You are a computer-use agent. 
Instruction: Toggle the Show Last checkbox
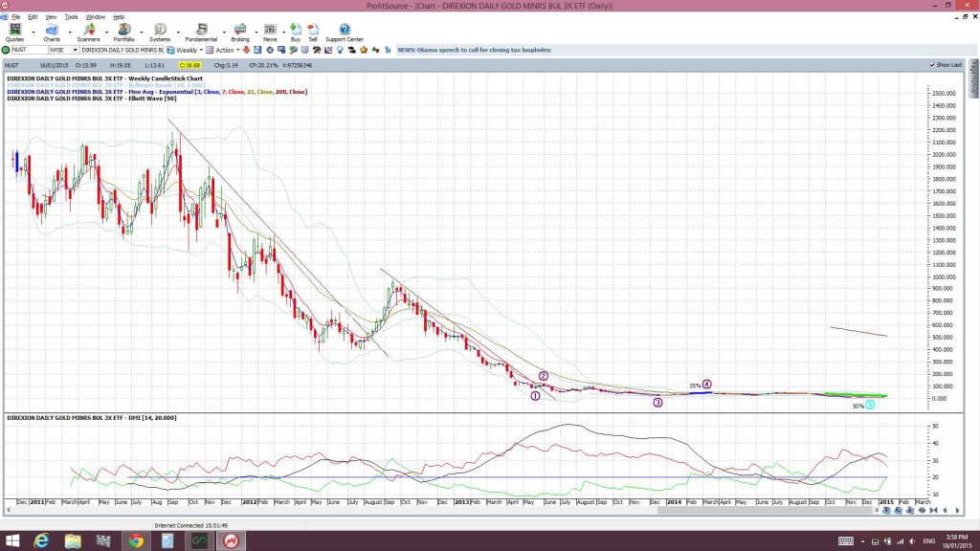(932, 65)
